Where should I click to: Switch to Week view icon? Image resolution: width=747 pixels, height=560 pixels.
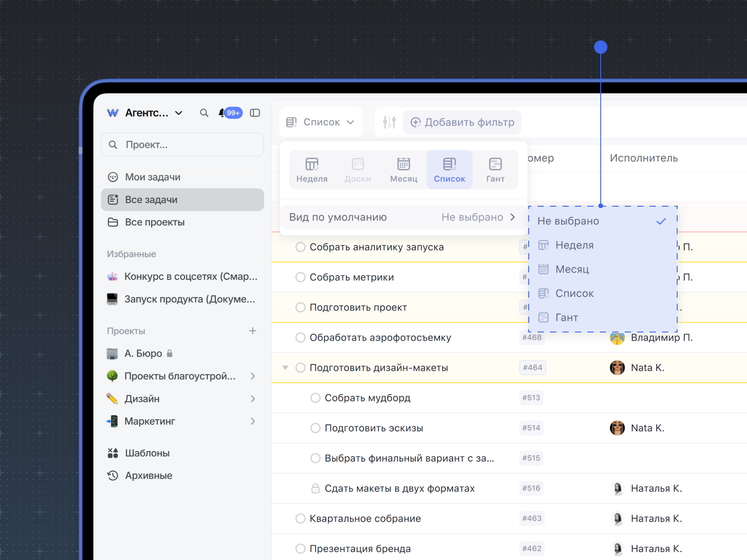pyautogui.click(x=312, y=170)
